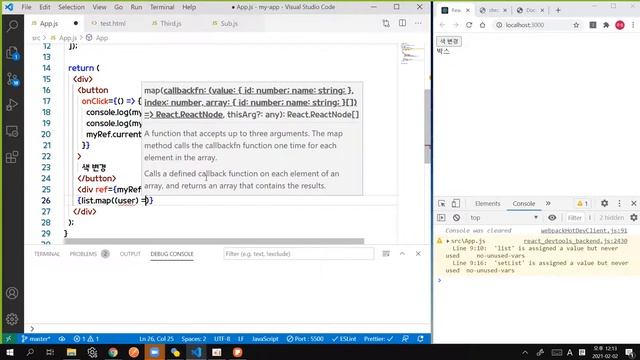Clear the debug console output
The width and height of the screenshot is (640, 360).
pyautogui.click(x=386, y=254)
